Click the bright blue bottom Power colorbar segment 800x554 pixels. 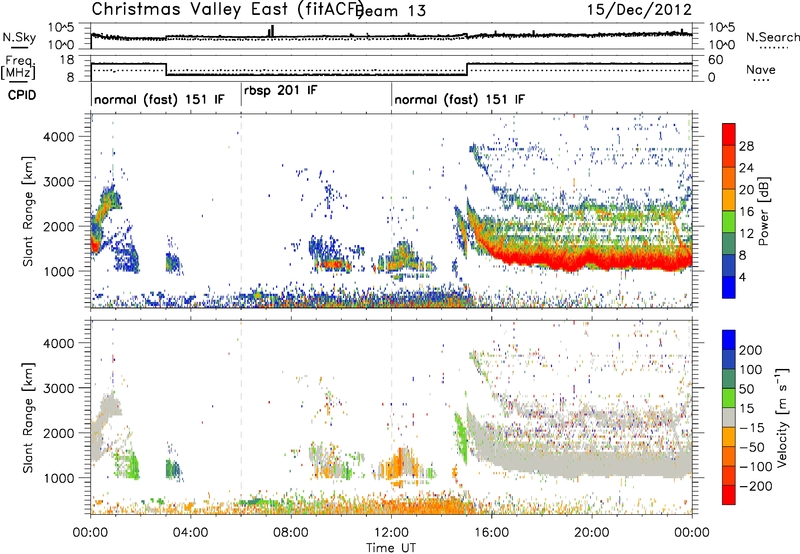[x=729, y=287]
